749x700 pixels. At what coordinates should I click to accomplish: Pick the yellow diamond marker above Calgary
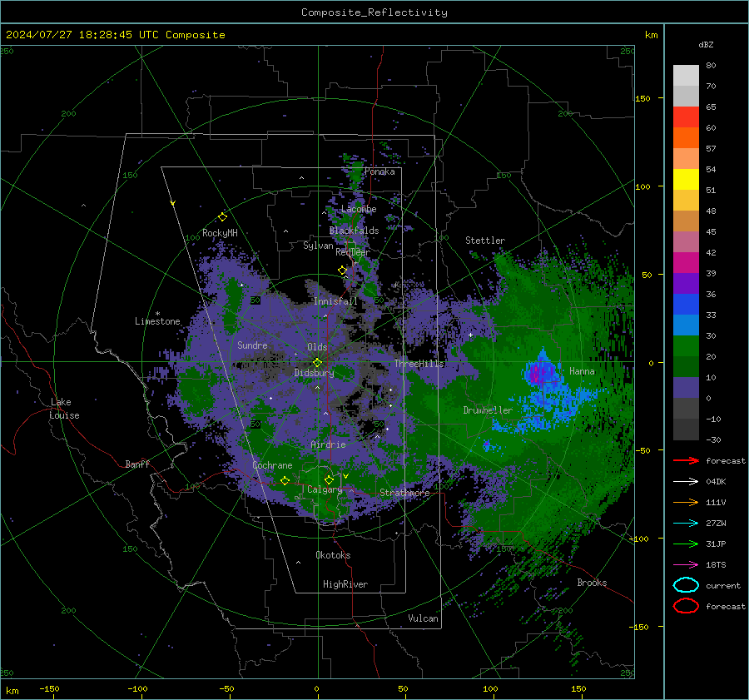click(x=329, y=479)
